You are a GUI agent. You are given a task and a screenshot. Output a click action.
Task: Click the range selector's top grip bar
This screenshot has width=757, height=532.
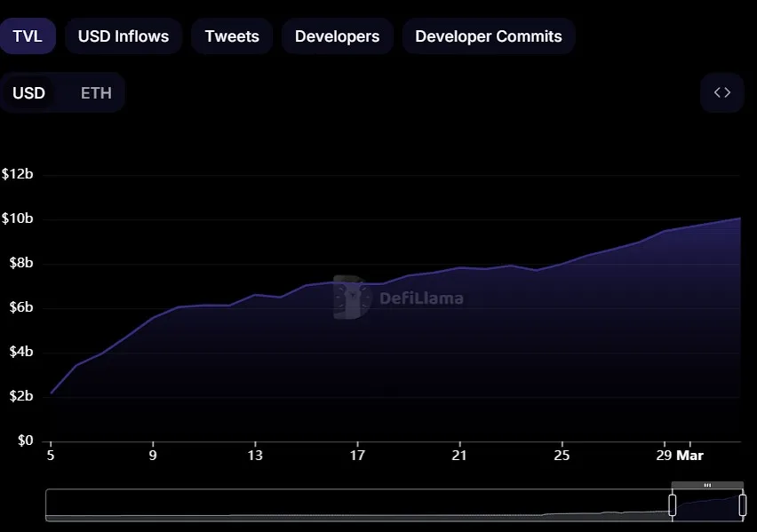click(707, 485)
